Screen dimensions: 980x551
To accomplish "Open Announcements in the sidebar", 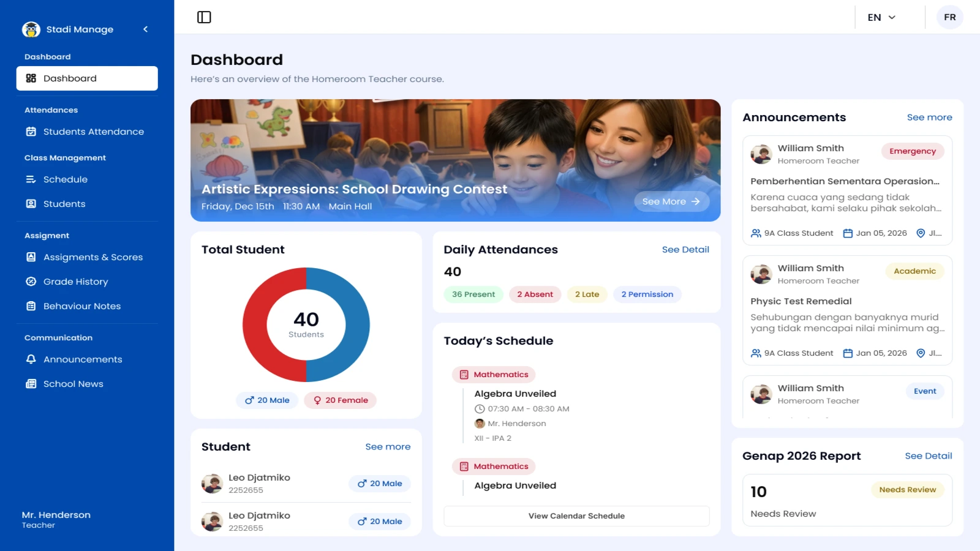I will pyautogui.click(x=87, y=359).
